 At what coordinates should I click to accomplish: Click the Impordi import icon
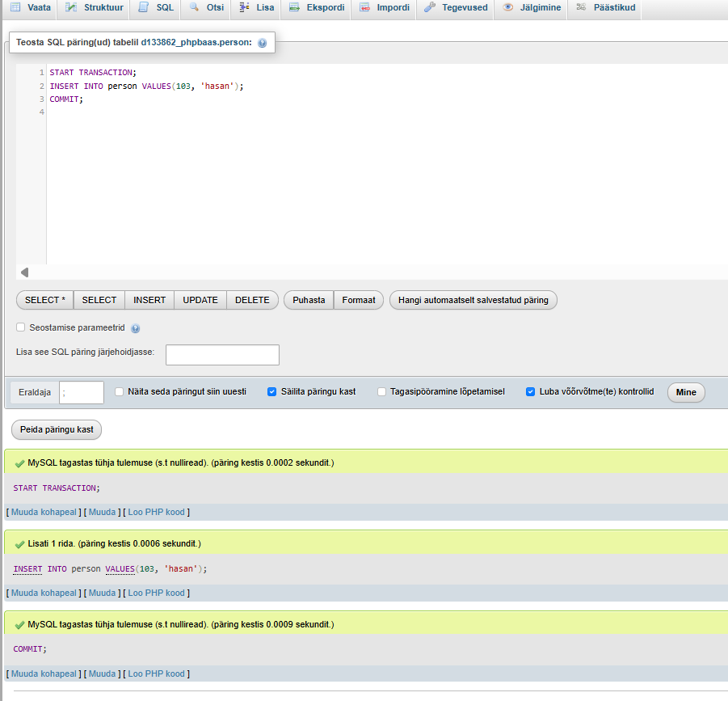365,7
